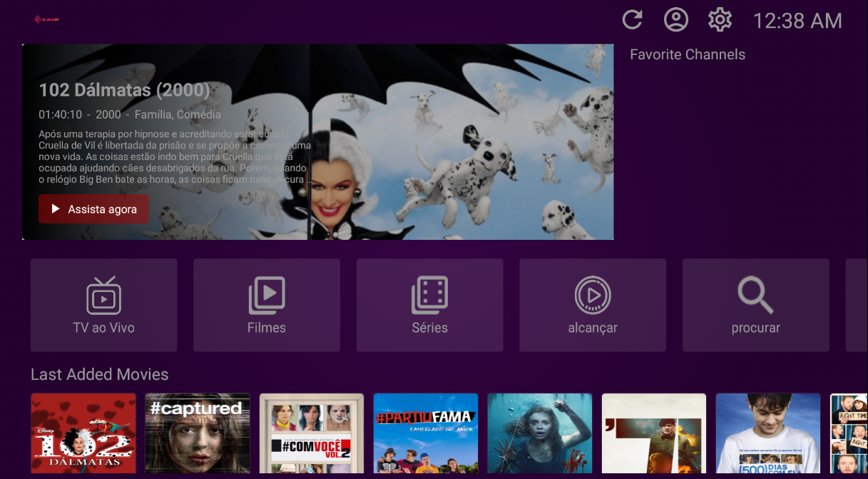Select the alcançar catch-up tile

click(x=593, y=305)
